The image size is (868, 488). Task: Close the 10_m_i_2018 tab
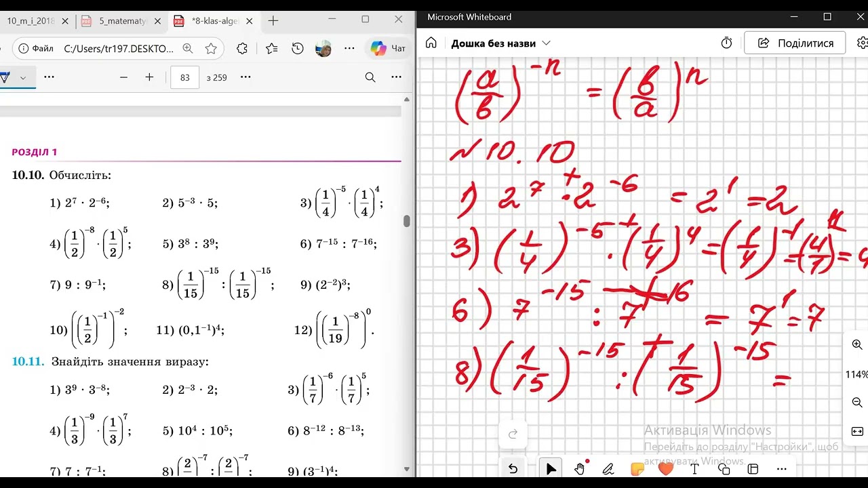(x=65, y=21)
